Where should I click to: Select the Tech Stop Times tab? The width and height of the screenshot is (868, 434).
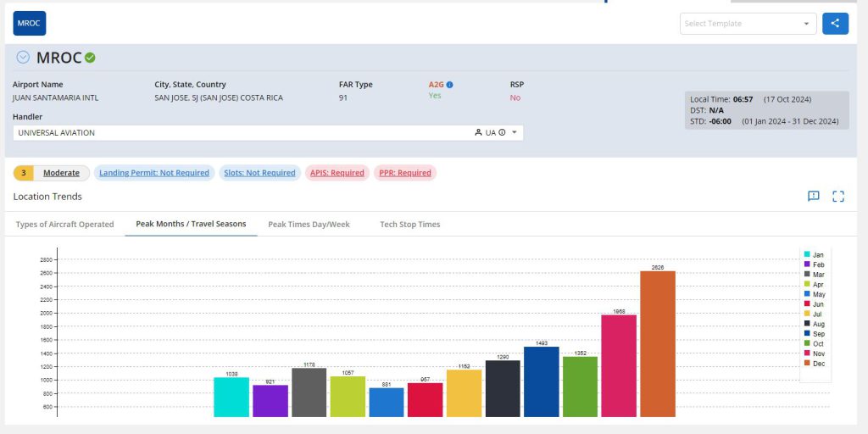[409, 225]
